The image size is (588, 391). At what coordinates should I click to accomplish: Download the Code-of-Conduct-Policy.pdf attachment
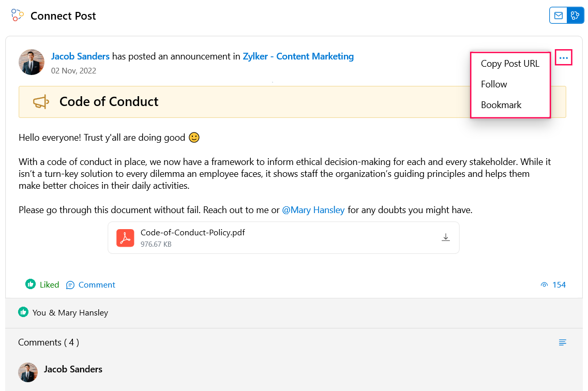coord(445,237)
